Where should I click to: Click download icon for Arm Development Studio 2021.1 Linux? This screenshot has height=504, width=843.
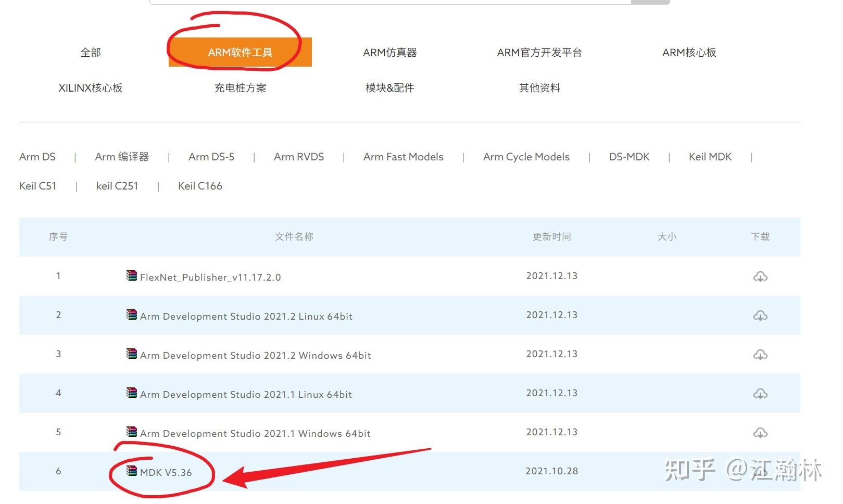[x=760, y=394]
